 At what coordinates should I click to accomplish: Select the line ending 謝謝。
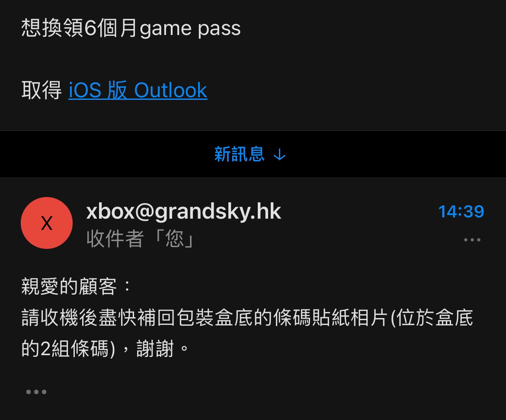pyautogui.click(x=105, y=348)
